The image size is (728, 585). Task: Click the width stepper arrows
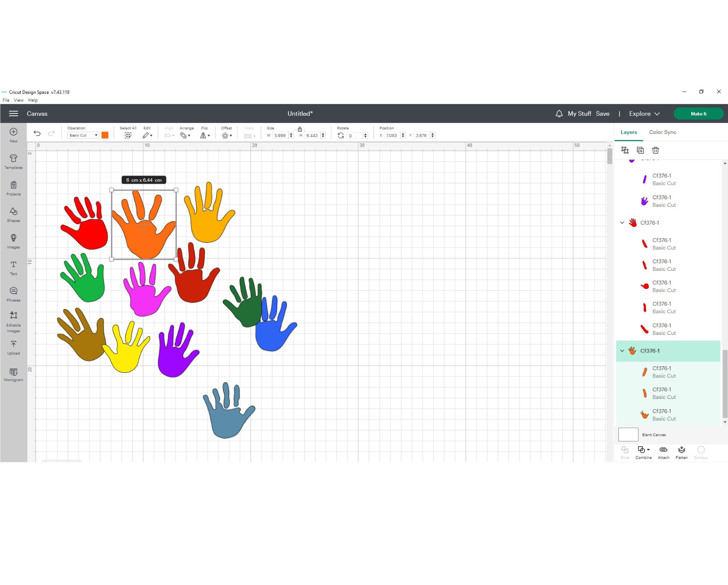[291, 135]
